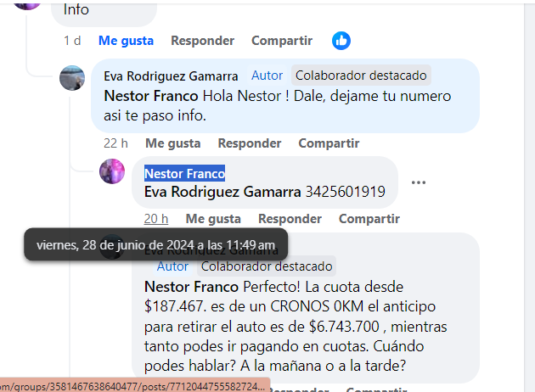
Task: Reply to the Info comment with Responder
Action: pos(203,41)
